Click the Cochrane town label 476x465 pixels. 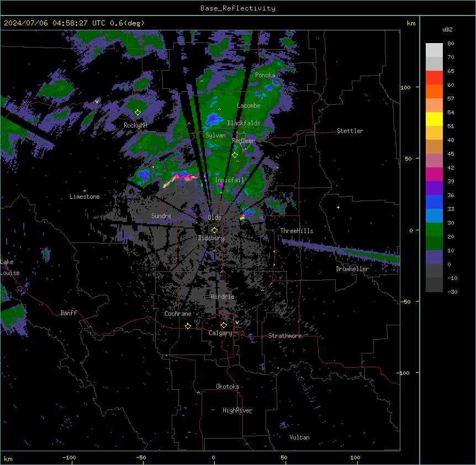tap(178, 314)
